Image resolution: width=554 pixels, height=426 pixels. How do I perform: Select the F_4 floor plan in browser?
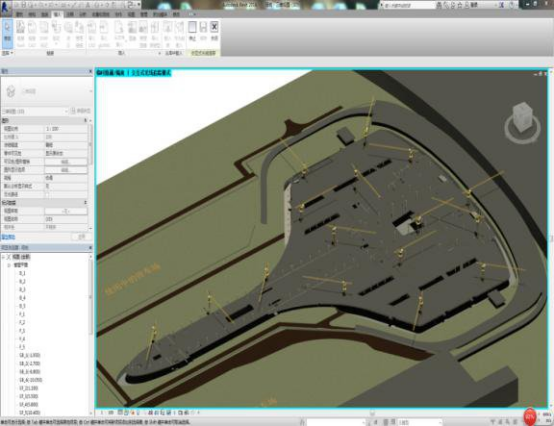pyautogui.click(x=22, y=339)
